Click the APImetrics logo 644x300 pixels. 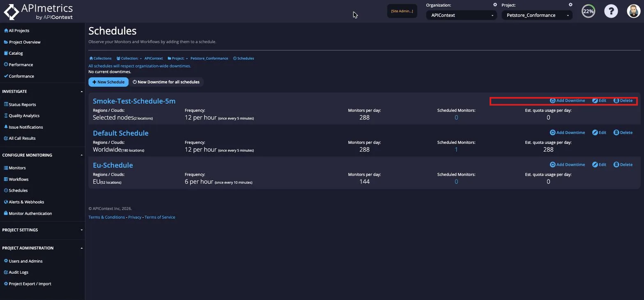click(38, 12)
